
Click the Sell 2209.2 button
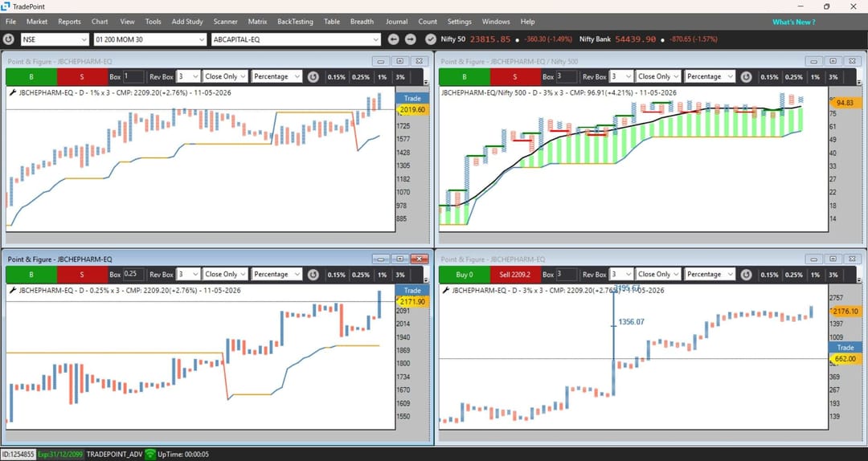coord(515,275)
